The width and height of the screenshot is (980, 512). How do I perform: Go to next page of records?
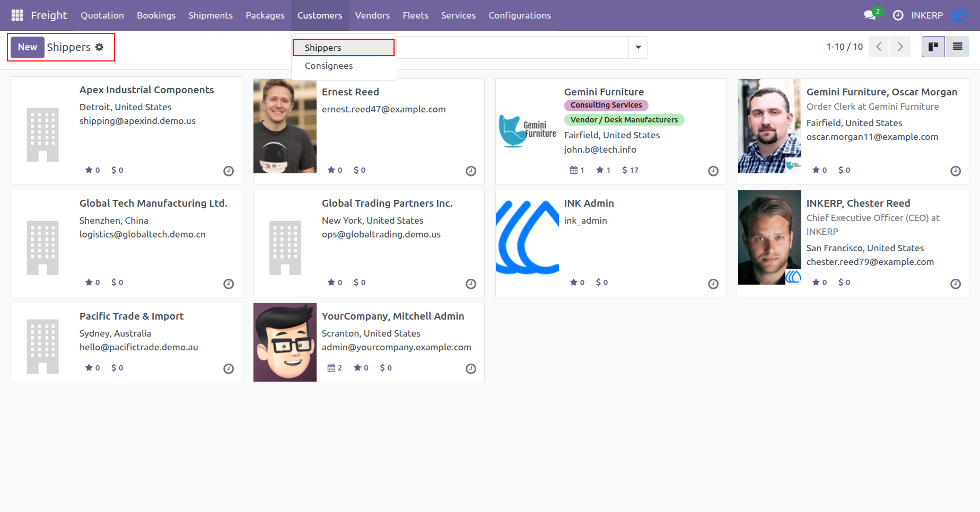pyautogui.click(x=900, y=47)
